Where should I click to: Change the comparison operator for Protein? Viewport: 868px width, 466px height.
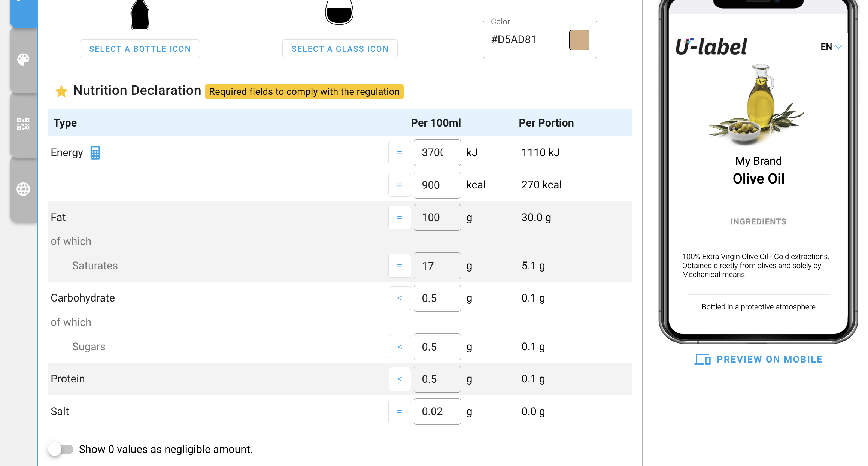[x=400, y=379]
